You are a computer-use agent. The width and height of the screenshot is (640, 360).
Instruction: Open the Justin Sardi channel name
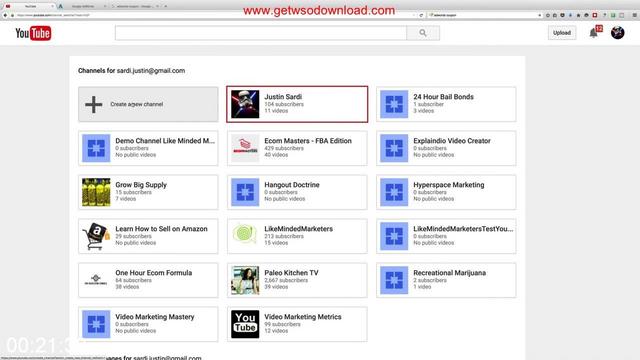[x=283, y=97]
